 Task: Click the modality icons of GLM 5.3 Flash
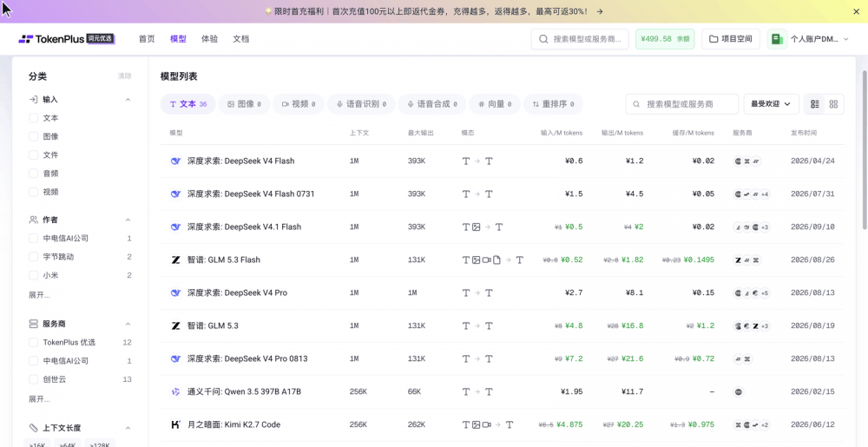coord(493,260)
